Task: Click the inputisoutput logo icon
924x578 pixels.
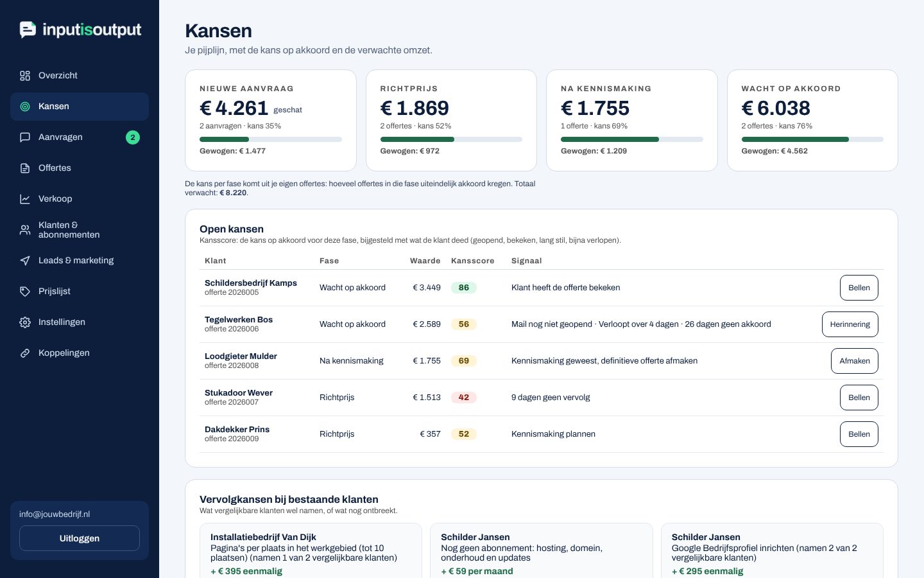Action: 28,30
